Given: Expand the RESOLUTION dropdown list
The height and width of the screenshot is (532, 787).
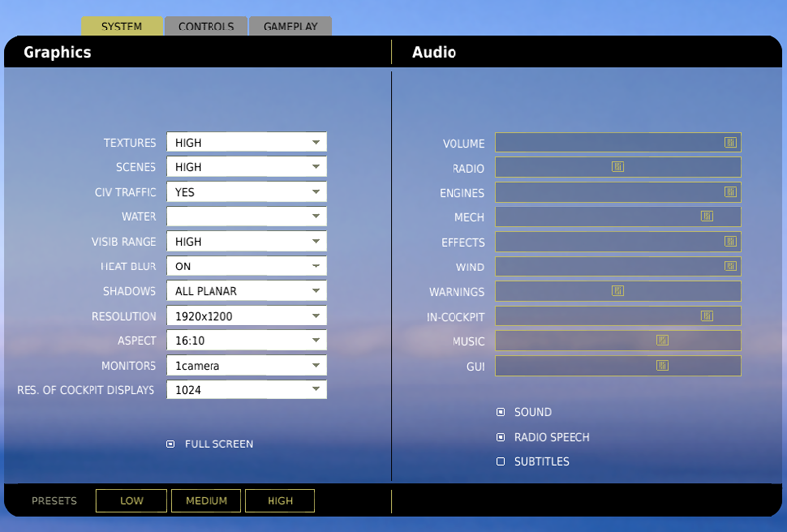Looking at the screenshot, I should (x=246, y=316).
